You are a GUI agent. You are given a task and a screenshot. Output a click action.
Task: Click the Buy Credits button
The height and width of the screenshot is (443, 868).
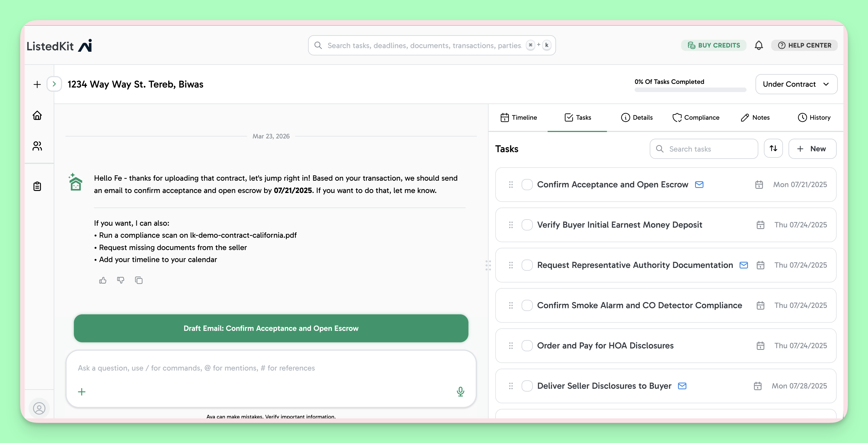pyautogui.click(x=714, y=45)
